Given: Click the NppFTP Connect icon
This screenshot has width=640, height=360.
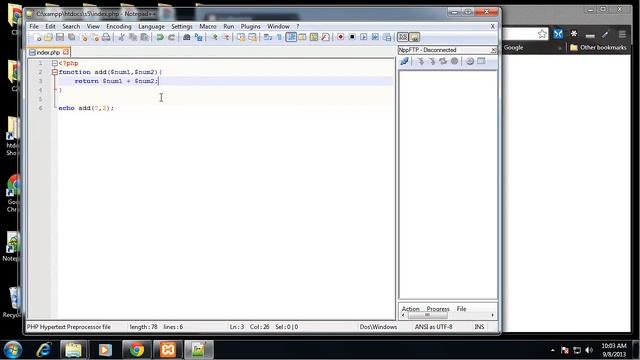Looking at the screenshot, I should pyautogui.click(x=404, y=61).
